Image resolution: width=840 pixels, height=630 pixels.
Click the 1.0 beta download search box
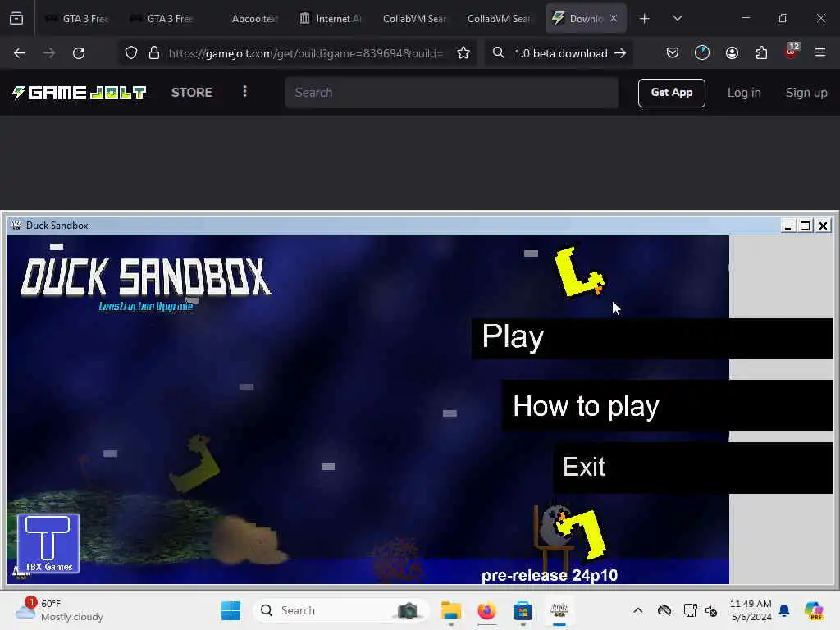point(559,53)
